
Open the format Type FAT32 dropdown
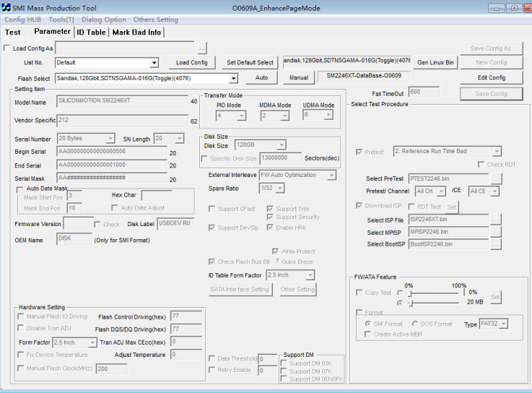pos(504,324)
